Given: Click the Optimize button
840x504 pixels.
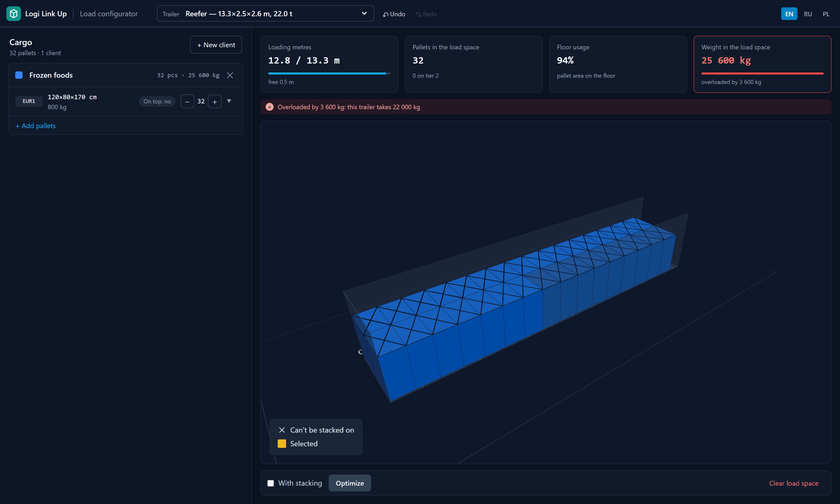Looking at the screenshot, I should coord(350,483).
